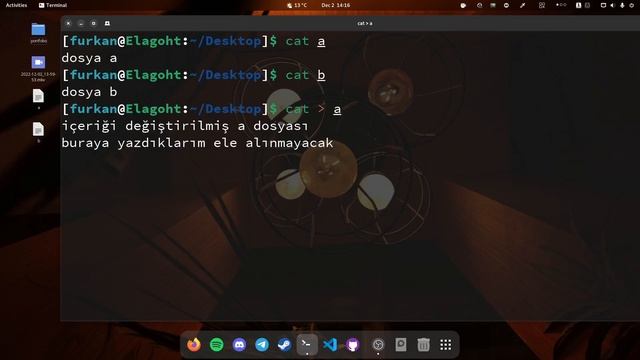Show all applications grid
Viewport: 640px width, 360px height.
click(446, 345)
